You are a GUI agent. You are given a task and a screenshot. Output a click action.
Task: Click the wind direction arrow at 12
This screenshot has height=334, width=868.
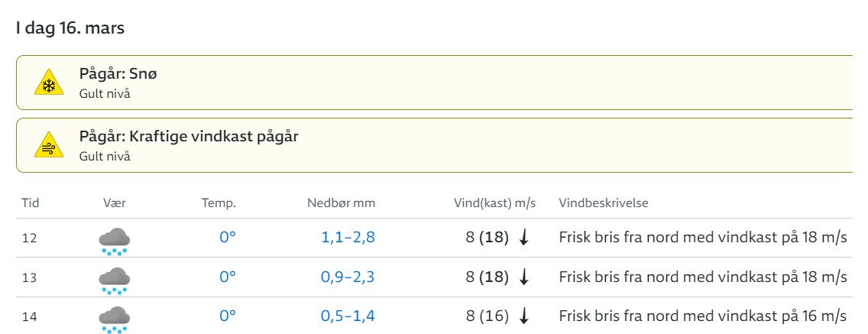523,238
